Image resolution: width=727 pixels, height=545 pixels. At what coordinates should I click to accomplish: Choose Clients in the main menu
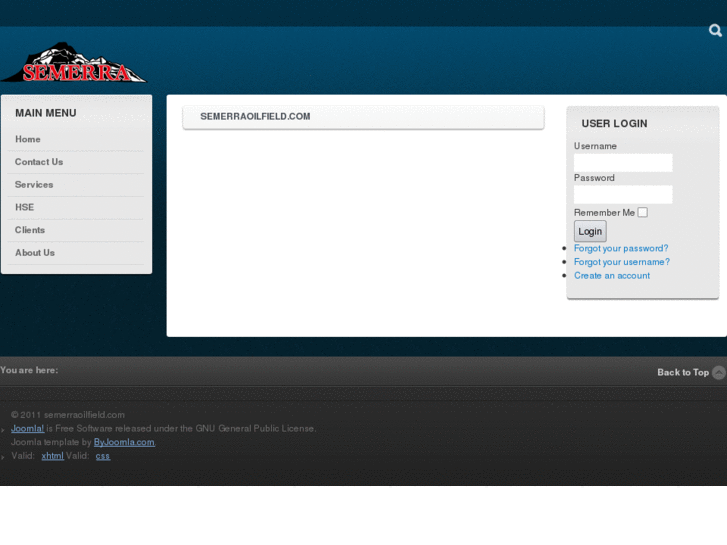click(30, 230)
